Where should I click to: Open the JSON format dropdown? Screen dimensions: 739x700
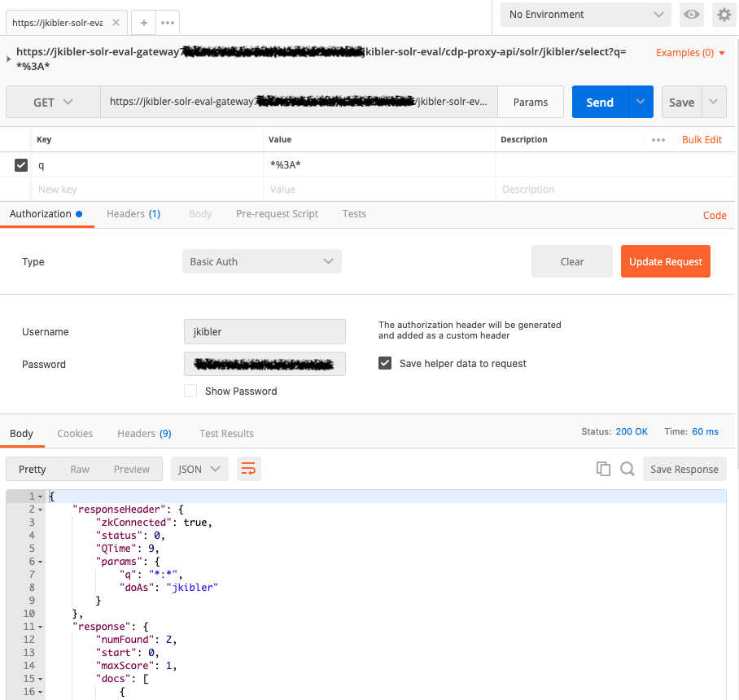tap(199, 469)
